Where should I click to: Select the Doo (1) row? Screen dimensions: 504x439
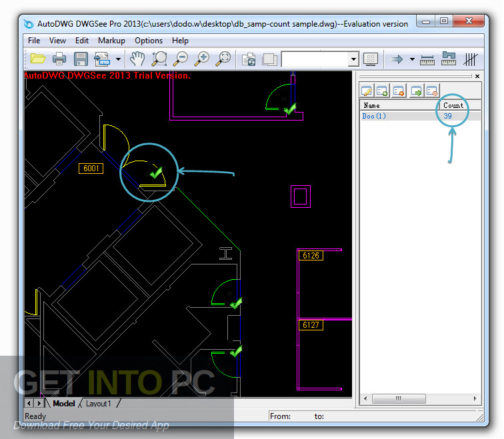click(420, 116)
